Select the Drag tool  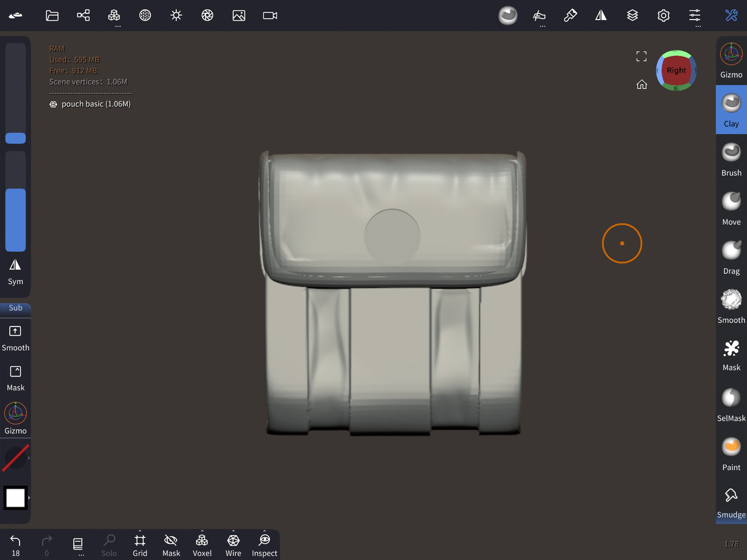[731, 258]
